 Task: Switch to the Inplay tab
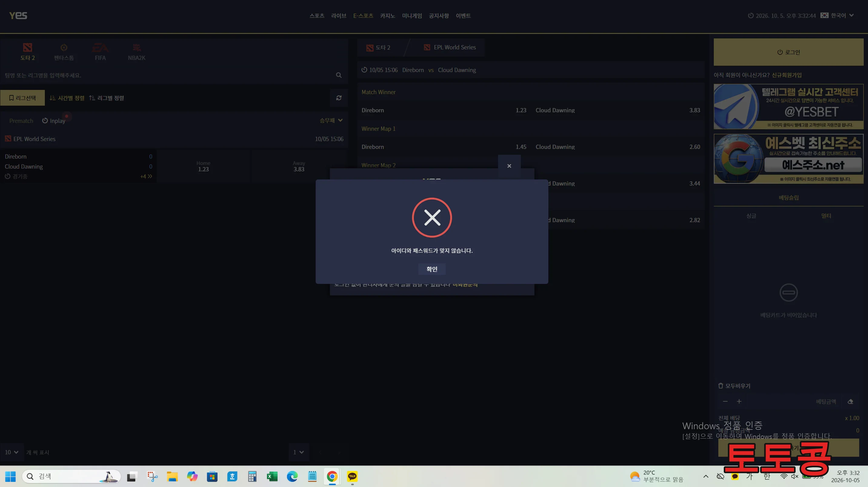click(54, 121)
